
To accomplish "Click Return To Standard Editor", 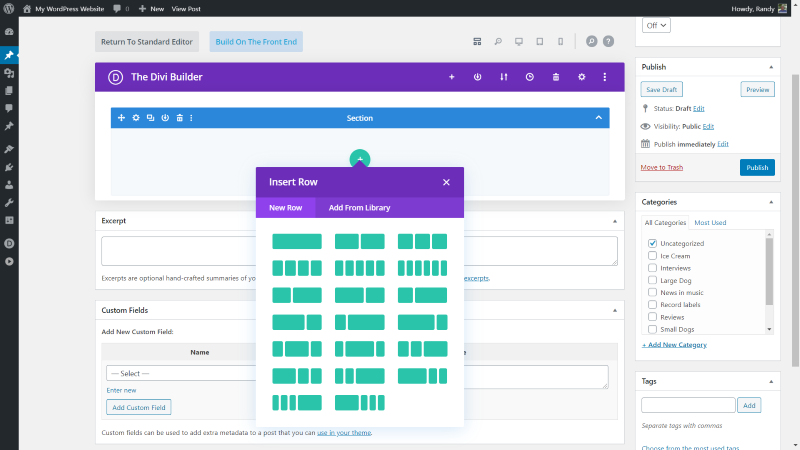I will [x=147, y=42].
